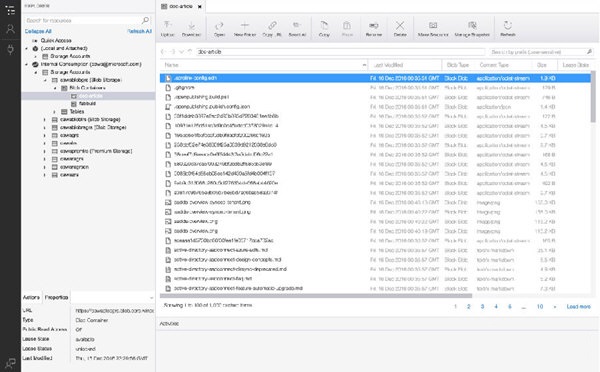Collapse the Blob Containers node
The image size is (600, 372).
[55, 88]
